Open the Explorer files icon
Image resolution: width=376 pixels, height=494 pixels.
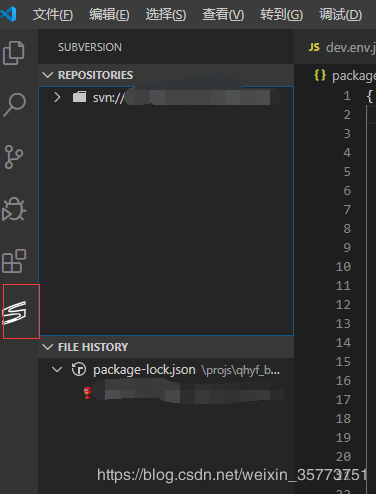click(14, 53)
